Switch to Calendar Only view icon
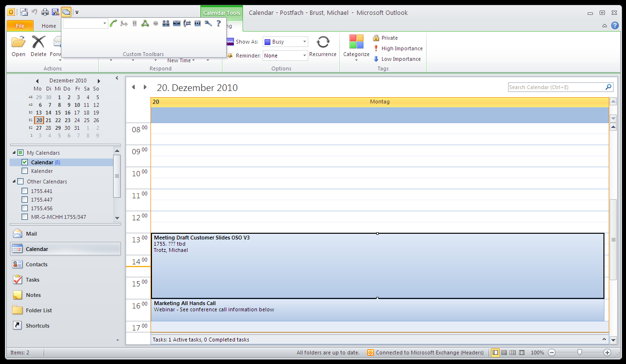 [513, 353]
